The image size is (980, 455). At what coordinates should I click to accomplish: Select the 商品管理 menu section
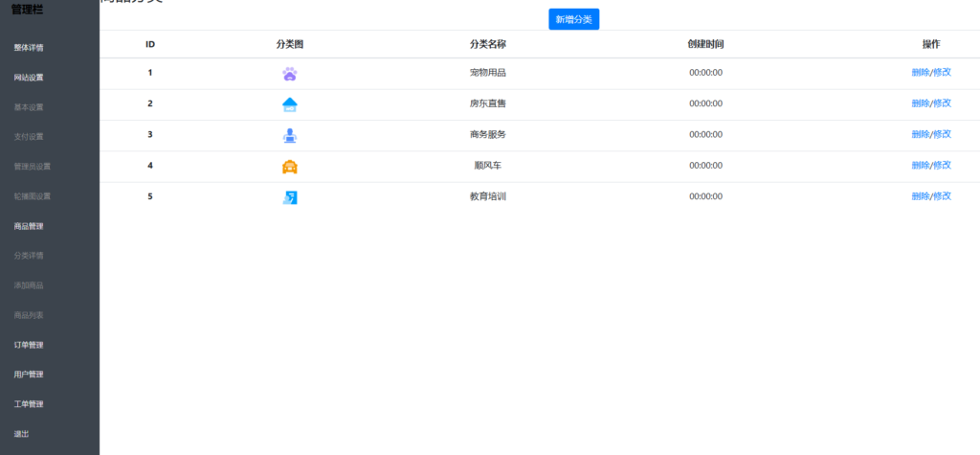click(x=29, y=227)
